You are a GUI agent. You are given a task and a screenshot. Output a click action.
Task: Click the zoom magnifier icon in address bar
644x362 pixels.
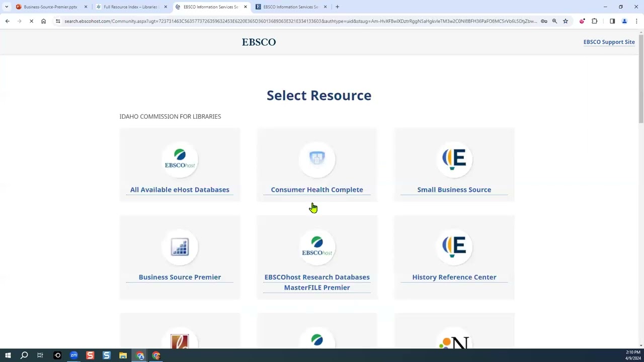tap(554, 21)
